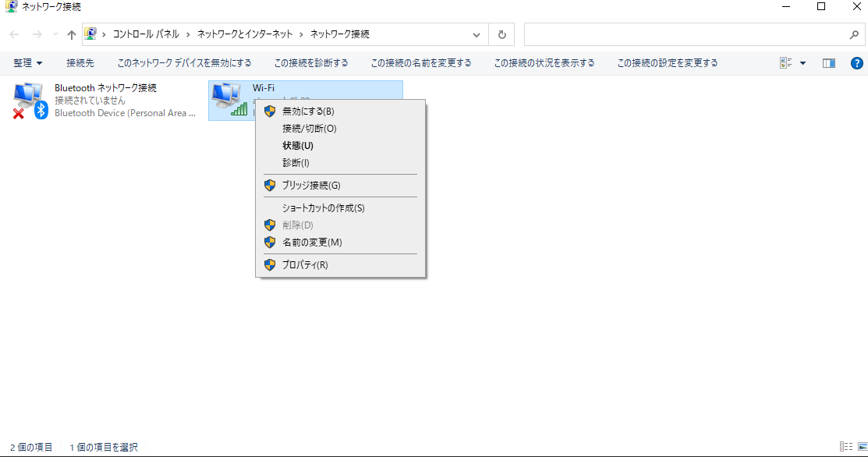
Task: Click この接続を診断する toolbar button
Action: click(x=311, y=63)
